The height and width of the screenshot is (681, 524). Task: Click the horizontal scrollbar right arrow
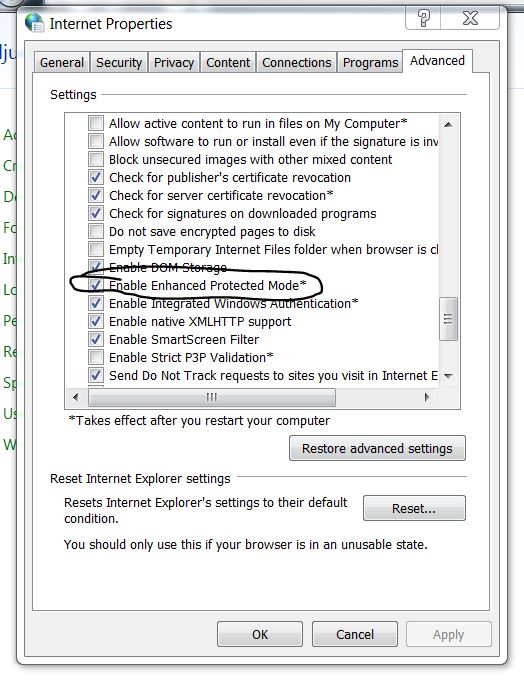[427, 397]
